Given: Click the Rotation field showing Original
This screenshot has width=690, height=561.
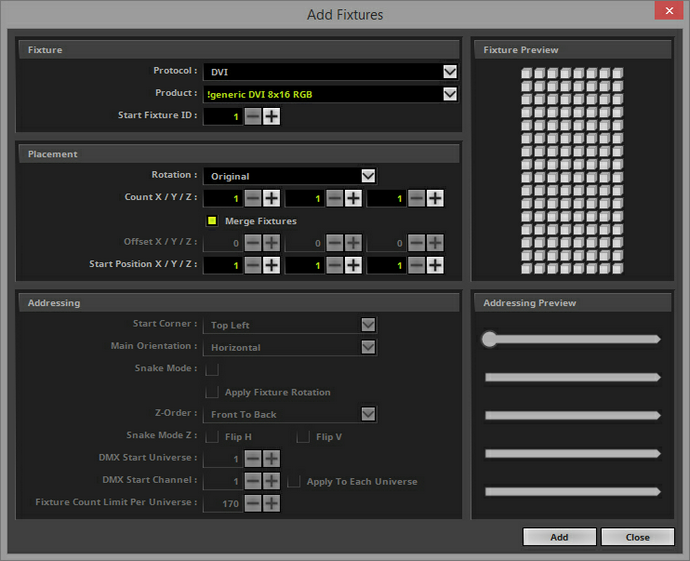Looking at the screenshot, I should point(290,176).
